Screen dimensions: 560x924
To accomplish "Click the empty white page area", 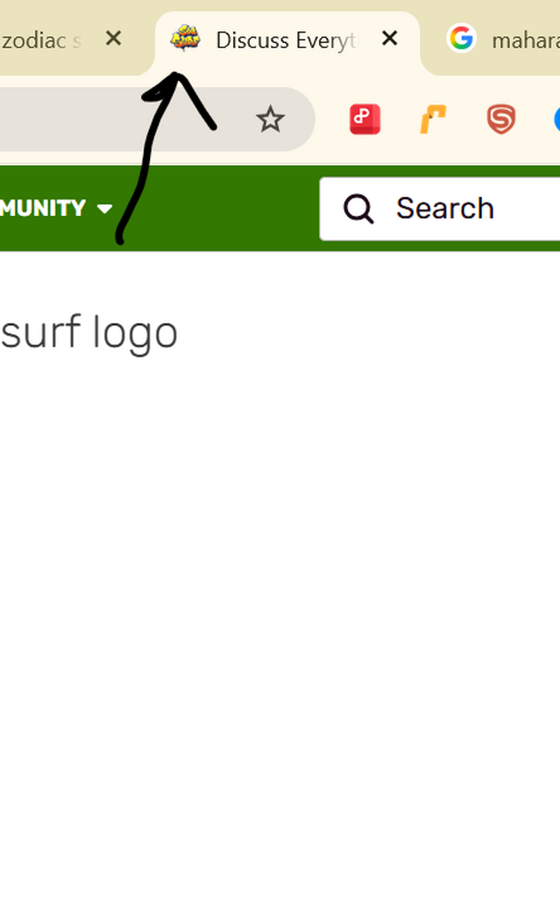I will pos(280,631).
